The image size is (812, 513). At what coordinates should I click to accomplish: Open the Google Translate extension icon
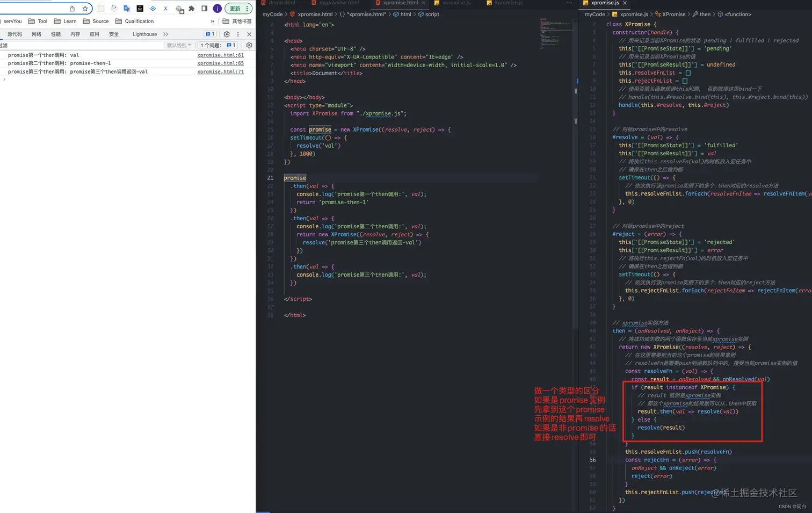point(127,9)
